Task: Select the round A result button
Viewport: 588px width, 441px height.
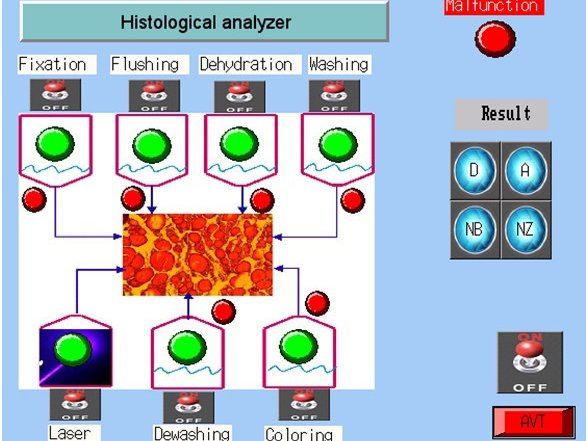Action: tap(526, 170)
